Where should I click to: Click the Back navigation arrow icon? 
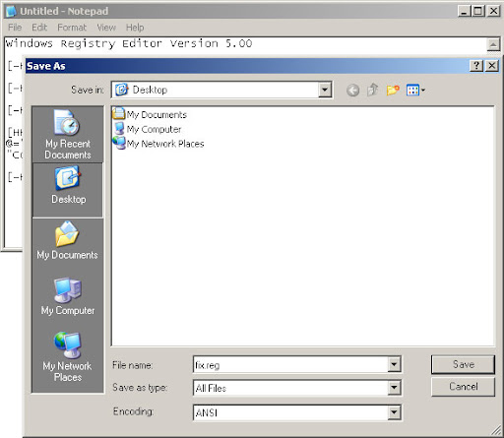point(352,90)
